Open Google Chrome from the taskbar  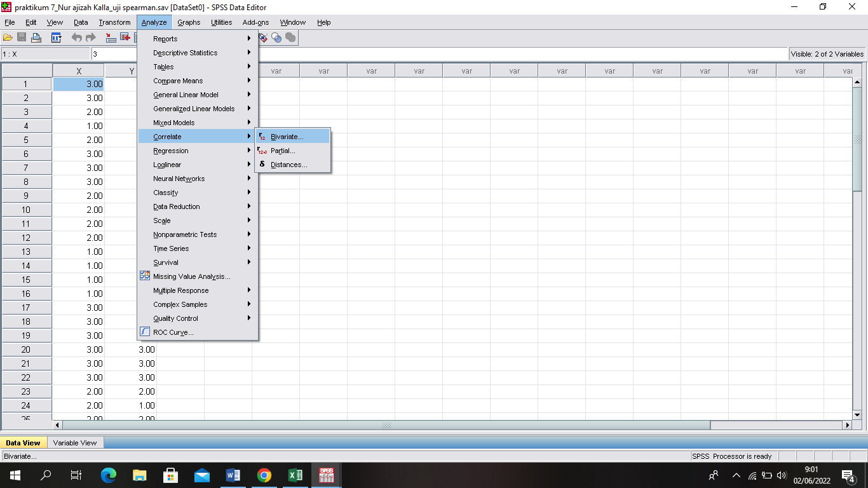pos(264,475)
